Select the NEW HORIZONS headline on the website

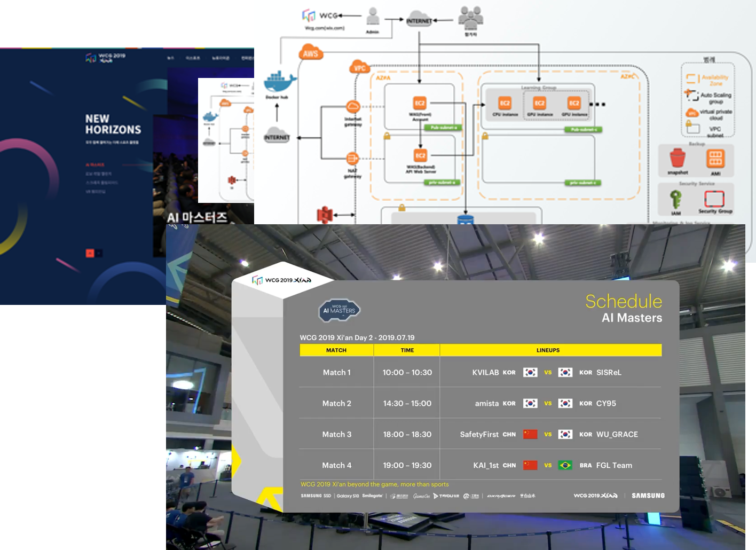pos(113,124)
